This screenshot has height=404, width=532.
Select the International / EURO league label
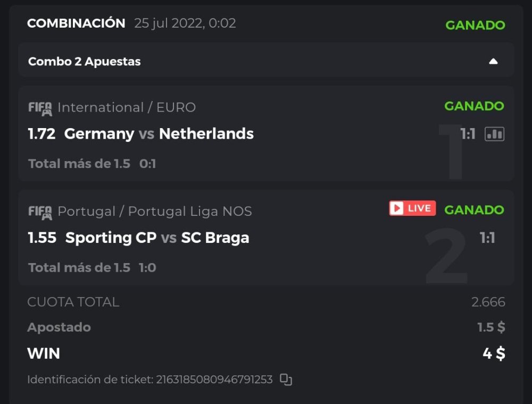coord(127,107)
